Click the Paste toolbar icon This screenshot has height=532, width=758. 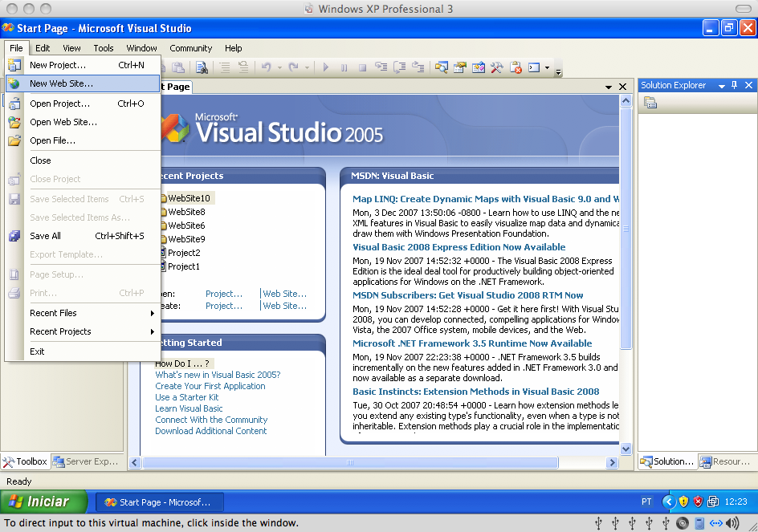(x=178, y=67)
